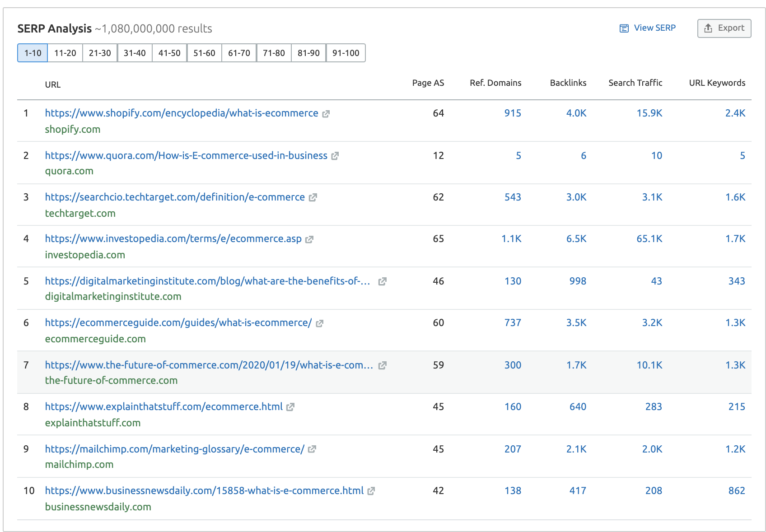The image size is (766, 532).
Task: Go to the 91-100 results tab
Action: tap(346, 53)
